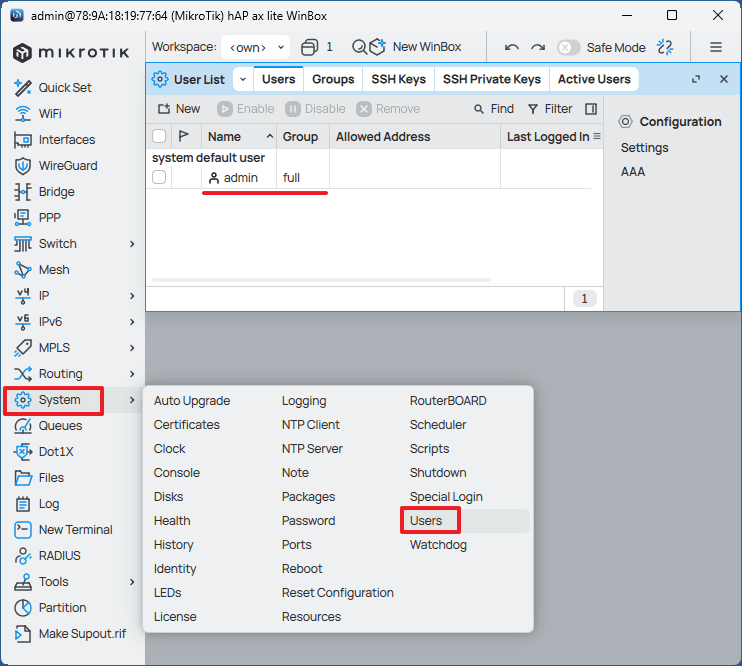The width and height of the screenshot is (742, 666).
Task: Expand the User List dropdown chevron
Action: 242,79
